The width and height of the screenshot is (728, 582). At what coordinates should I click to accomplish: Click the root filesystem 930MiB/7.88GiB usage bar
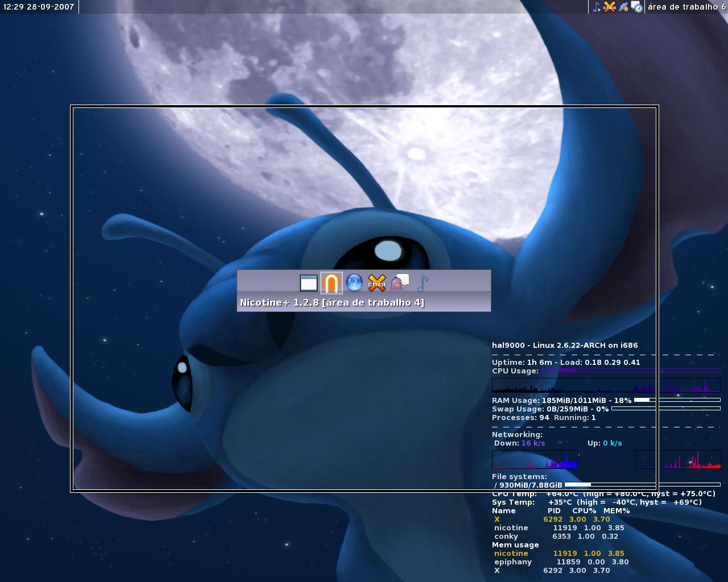pyautogui.click(x=642, y=484)
